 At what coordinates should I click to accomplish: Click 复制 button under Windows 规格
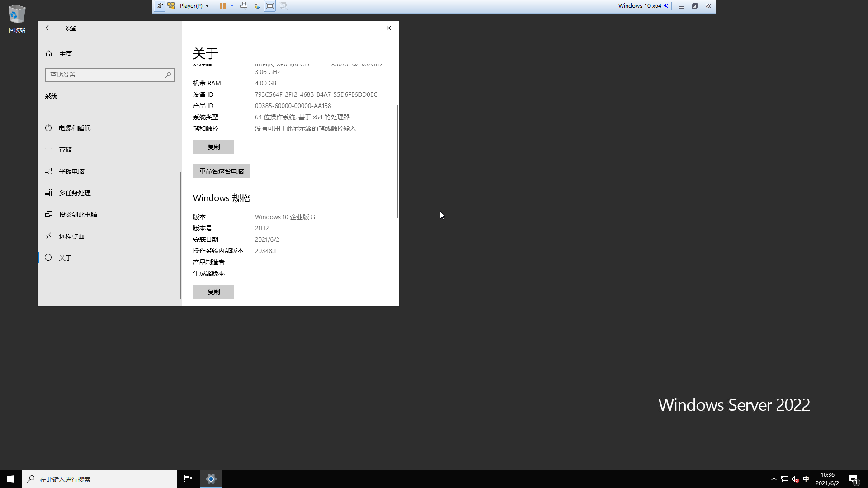(x=213, y=292)
